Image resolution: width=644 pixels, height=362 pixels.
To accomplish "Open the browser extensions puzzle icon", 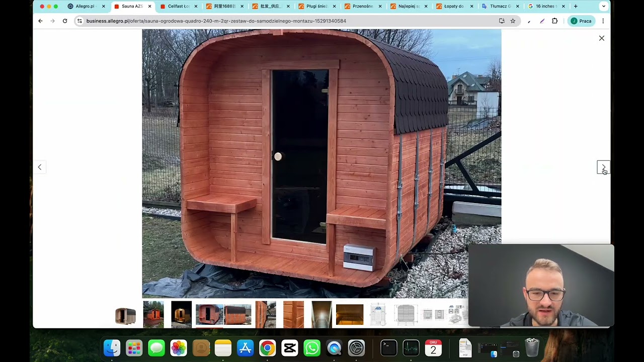I will coord(554,21).
